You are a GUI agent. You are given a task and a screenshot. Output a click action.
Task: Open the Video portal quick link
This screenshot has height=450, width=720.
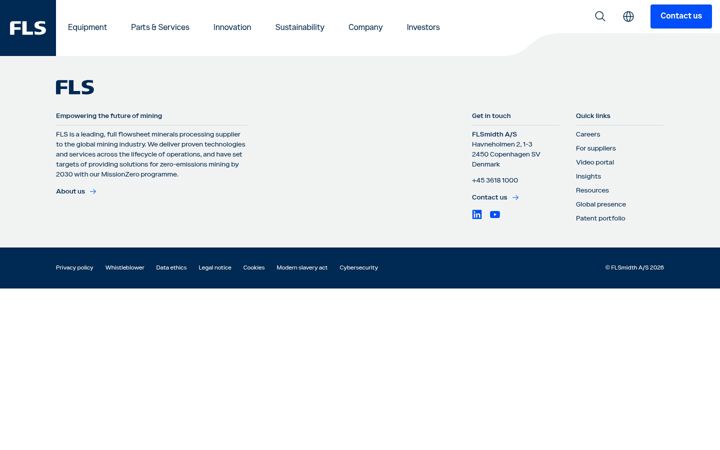click(x=595, y=163)
